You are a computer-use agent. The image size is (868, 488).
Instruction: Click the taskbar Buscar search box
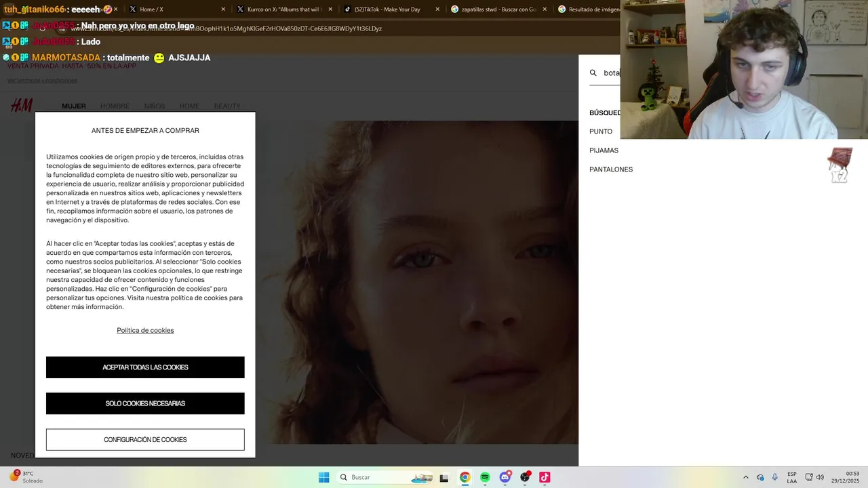pos(384,477)
